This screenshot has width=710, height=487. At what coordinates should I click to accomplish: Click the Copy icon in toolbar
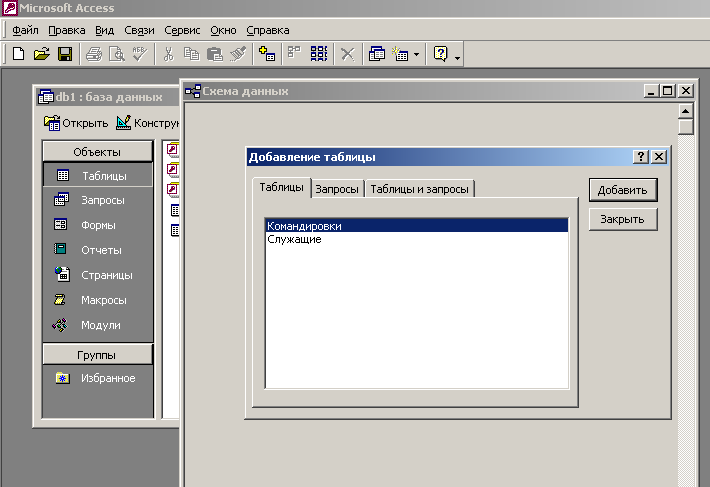click(x=192, y=54)
